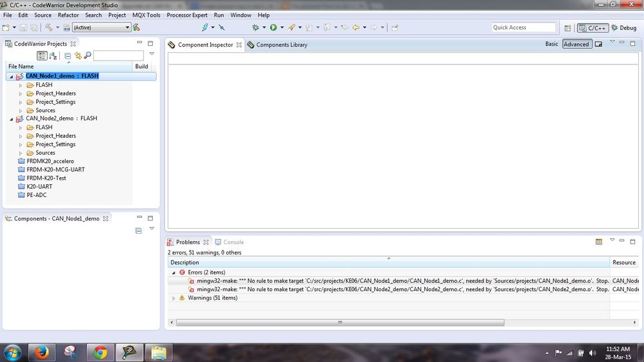Click the New project toolbar icon

click(6, 28)
